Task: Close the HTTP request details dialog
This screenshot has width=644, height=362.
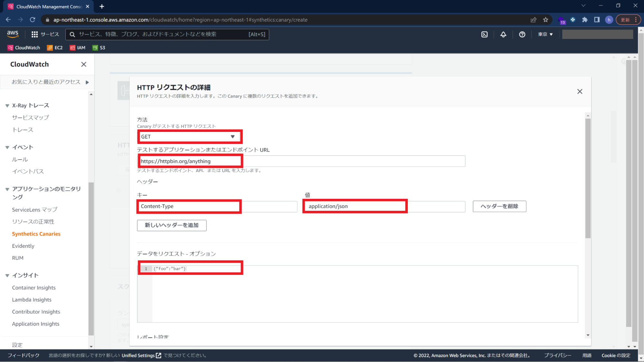Action: [580, 92]
